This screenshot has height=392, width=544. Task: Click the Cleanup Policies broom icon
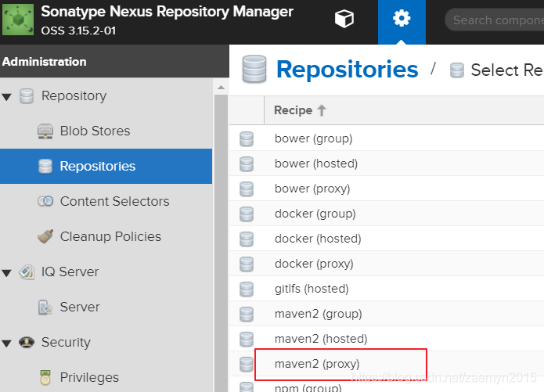click(45, 236)
